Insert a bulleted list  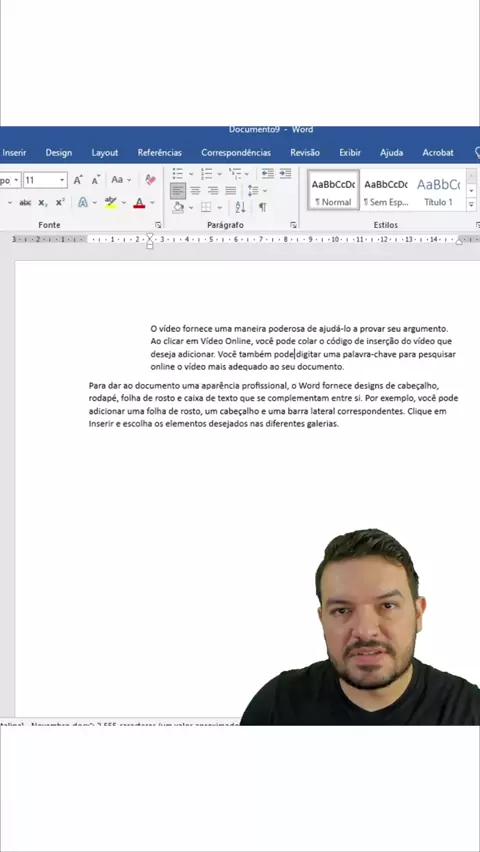point(178,173)
